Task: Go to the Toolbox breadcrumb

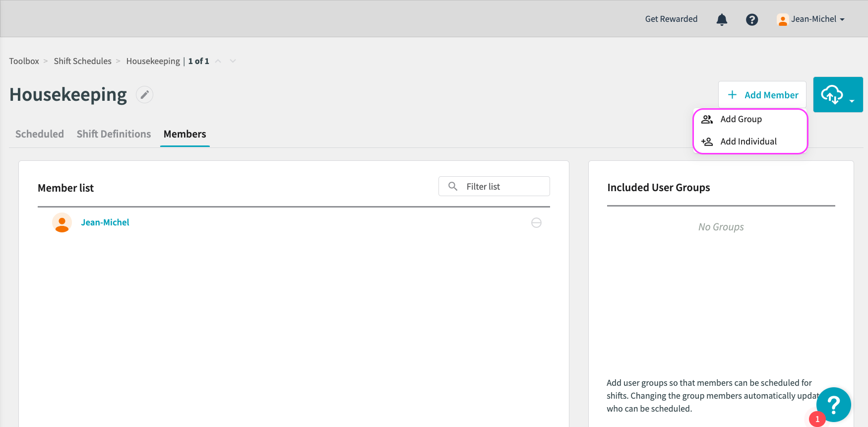Action: click(24, 61)
